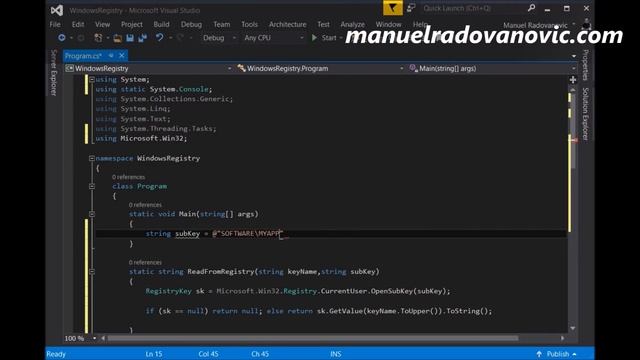Viewport: 640px width, 360px height.
Task: Click the Quick Launch search magnifier
Action: (531, 8)
